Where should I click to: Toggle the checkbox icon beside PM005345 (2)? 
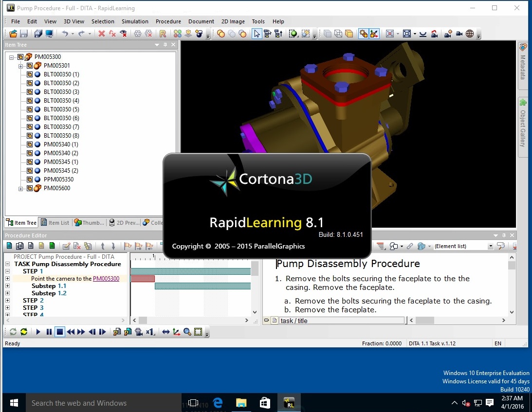tap(30, 171)
